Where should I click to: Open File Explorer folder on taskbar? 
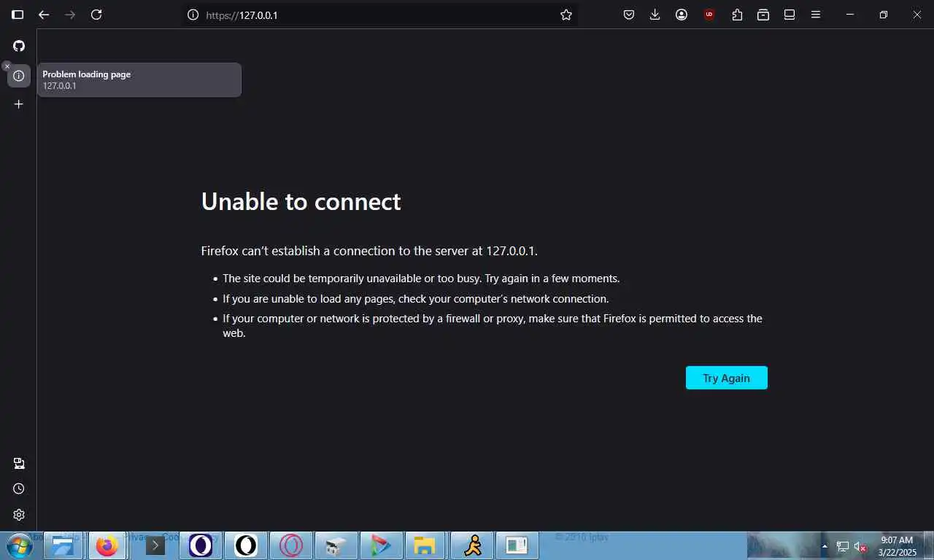click(425, 545)
